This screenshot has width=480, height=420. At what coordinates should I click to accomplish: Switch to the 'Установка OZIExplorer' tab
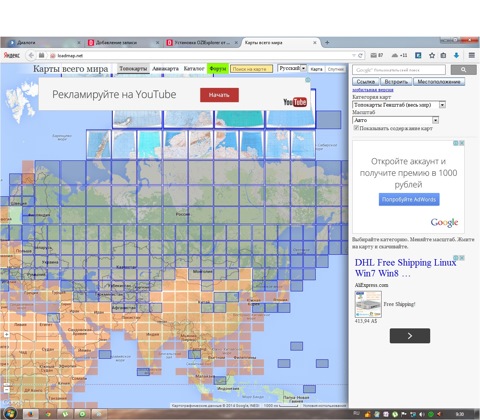click(x=202, y=43)
